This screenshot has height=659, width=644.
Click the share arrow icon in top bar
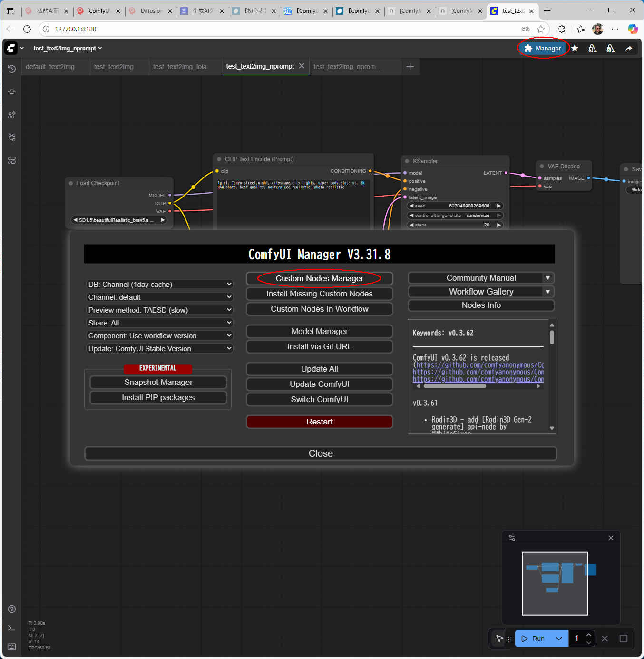pos(628,48)
